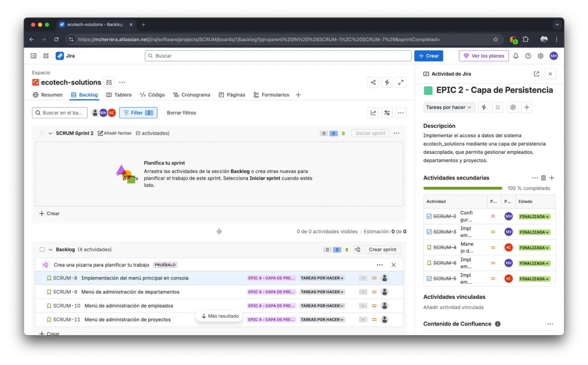The height and width of the screenshot is (365, 588).
Task: Click the view settings sliders icon
Action: pyautogui.click(x=387, y=113)
